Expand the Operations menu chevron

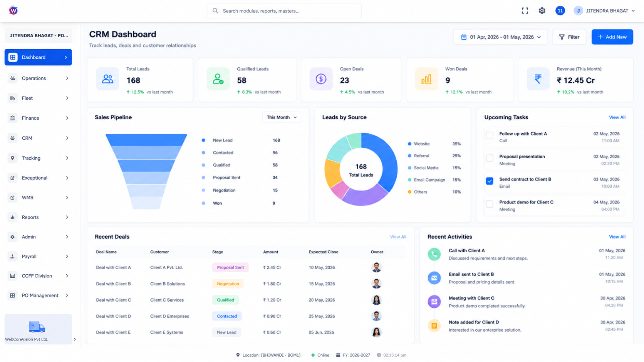[67, 78]
